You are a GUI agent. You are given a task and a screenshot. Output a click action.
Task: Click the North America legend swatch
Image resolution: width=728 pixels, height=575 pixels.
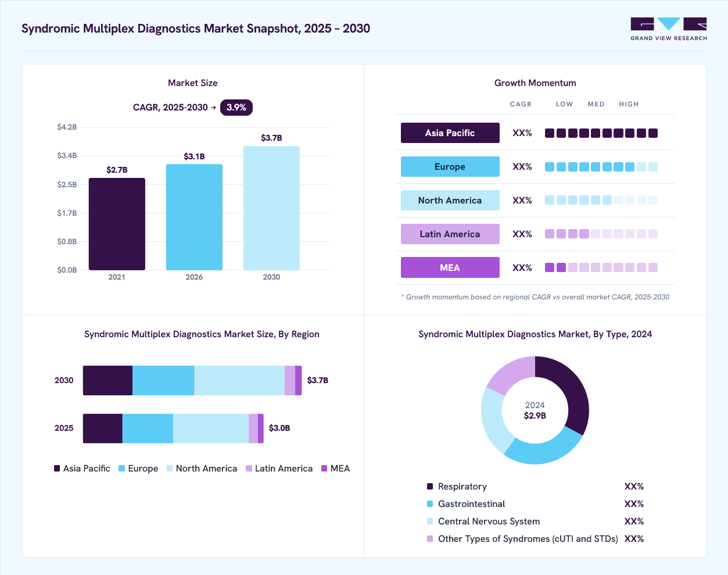tap(170, 469)
